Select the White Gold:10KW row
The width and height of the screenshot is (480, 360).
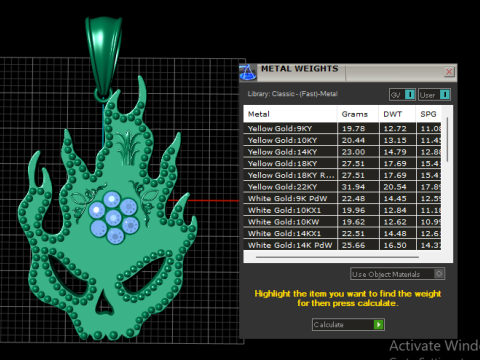tap(342, 222)
